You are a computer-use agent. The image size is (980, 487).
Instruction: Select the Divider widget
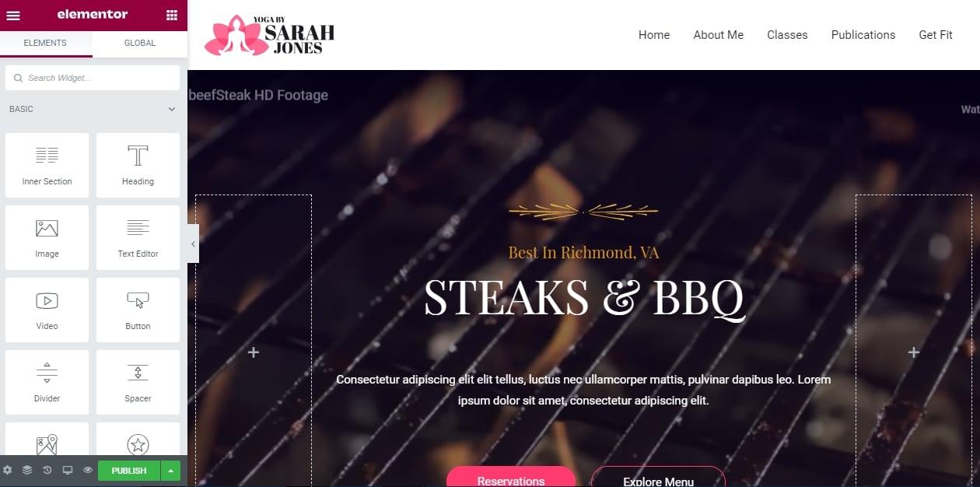coord(47,382)
